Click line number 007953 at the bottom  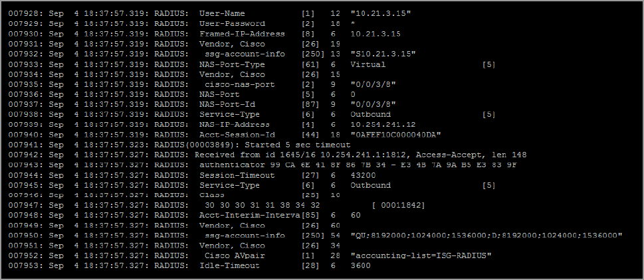point(23,266)
